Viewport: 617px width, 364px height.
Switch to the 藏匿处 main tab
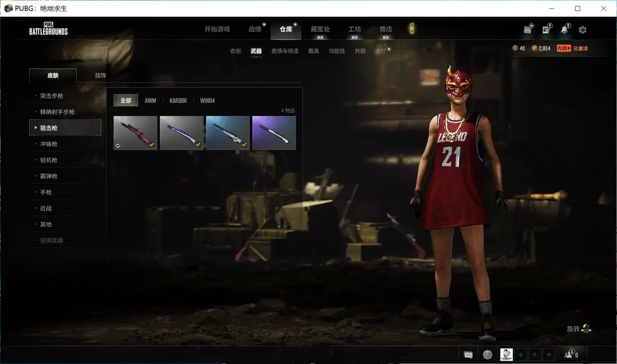click(x=320, y=29)
